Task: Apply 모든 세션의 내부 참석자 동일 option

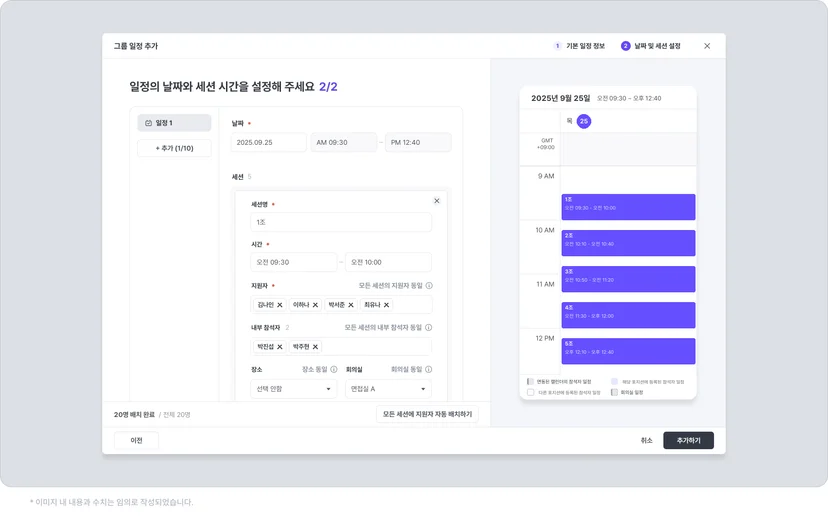Action: tap(383, 327)
